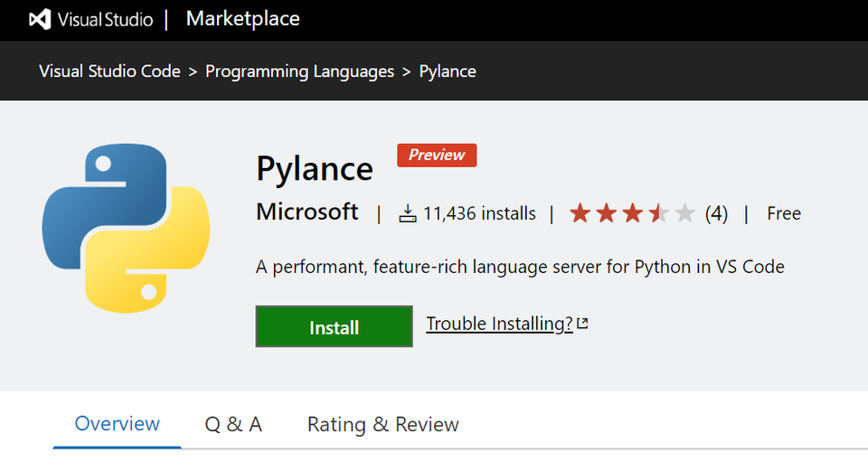Switch to the Q & A tab
The height and width of the screenshot is (462, 868).
pyautogui.click(x=233, y=424)
